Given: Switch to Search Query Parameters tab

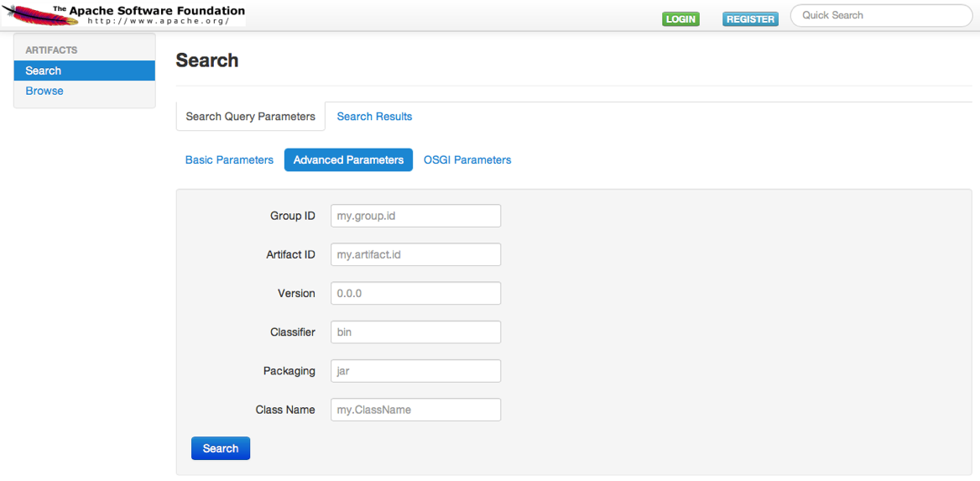Looking at the screenshot, I should (250, 117).
